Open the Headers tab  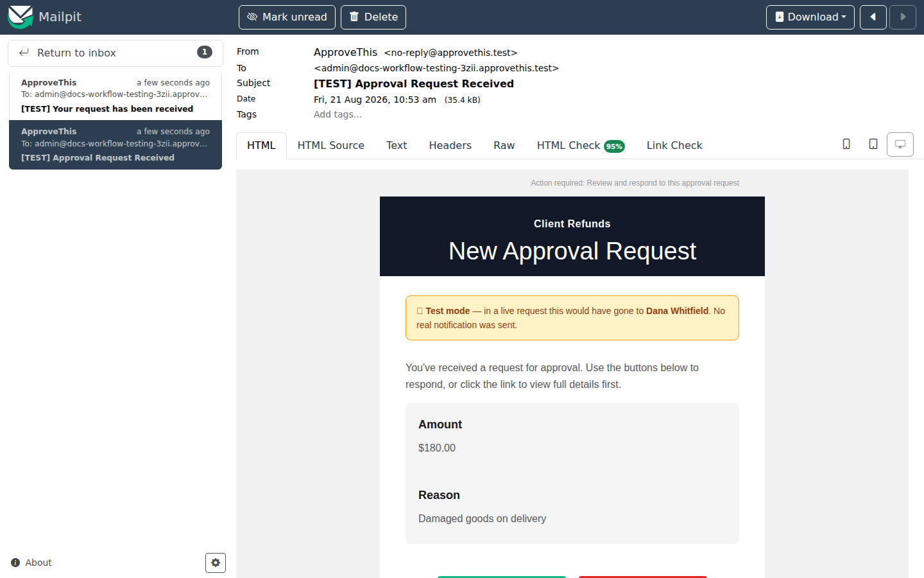click(x=450, y=146)
